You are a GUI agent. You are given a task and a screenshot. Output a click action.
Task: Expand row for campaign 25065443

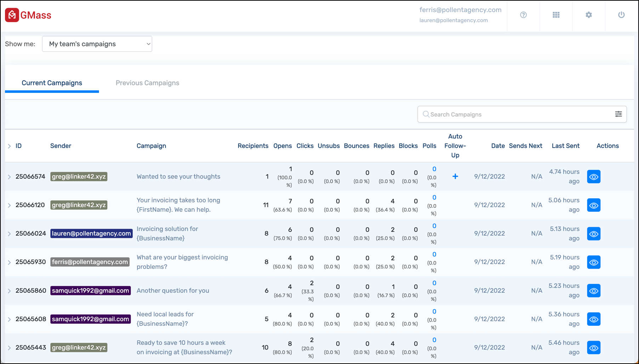coord(9,348)
